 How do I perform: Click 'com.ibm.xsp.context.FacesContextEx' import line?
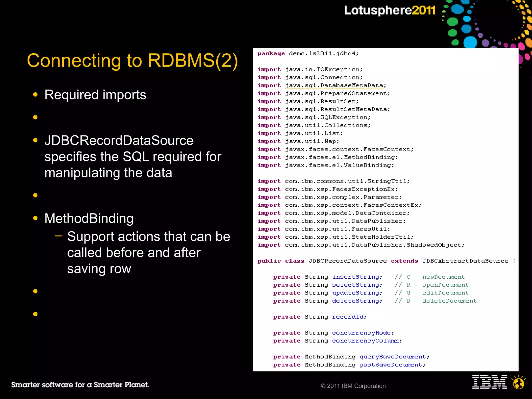point(340,205)
